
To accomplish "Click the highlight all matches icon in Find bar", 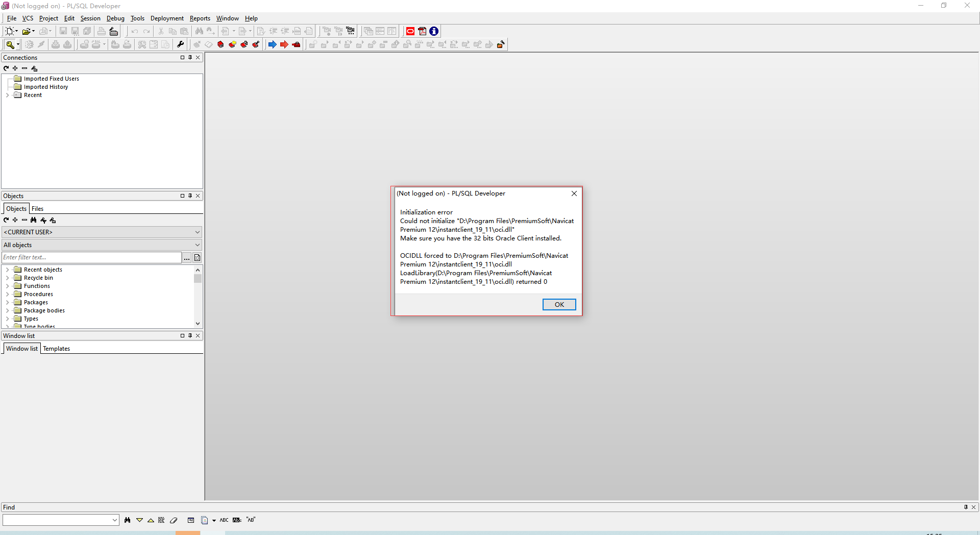I will pos(161,520).
